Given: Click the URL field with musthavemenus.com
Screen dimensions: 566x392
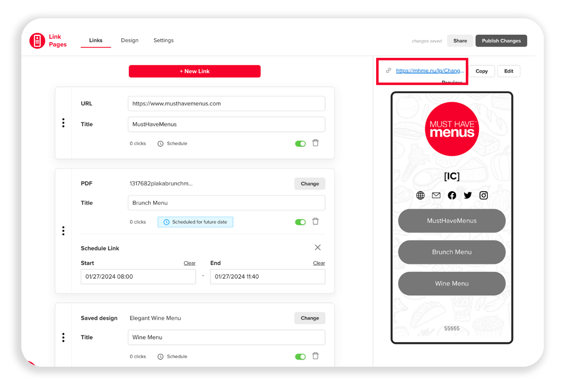Looking at the screenshot, I should (226, 104).
